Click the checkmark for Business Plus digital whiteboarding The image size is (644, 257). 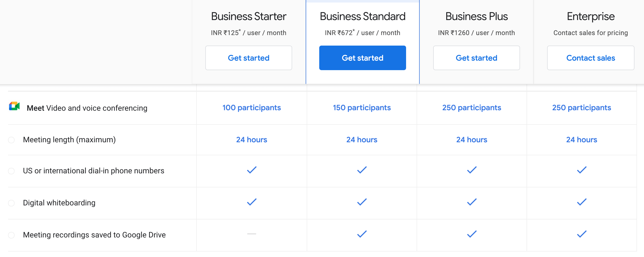(472, 202)
